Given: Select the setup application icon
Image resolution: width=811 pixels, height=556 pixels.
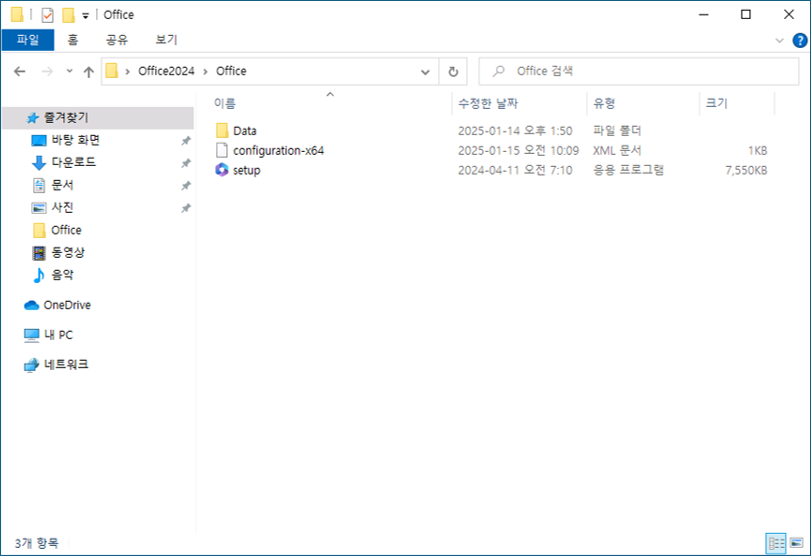Looking at the screenshot, I should (222, 170).
